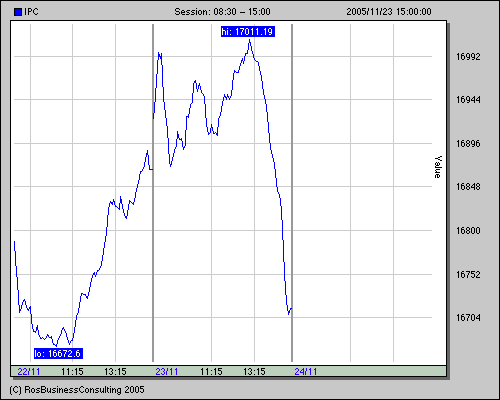Click the 16944 value axis label

coord(468,100)
